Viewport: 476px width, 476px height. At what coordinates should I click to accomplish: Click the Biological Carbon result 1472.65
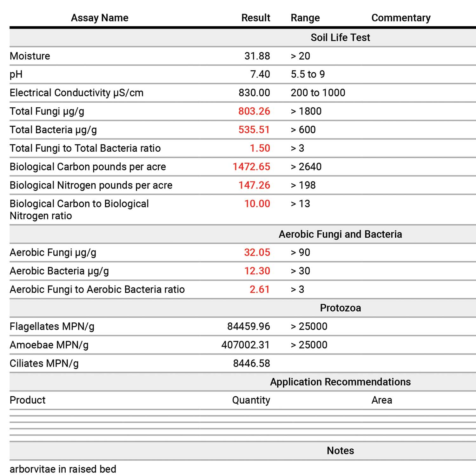[251, 167]
